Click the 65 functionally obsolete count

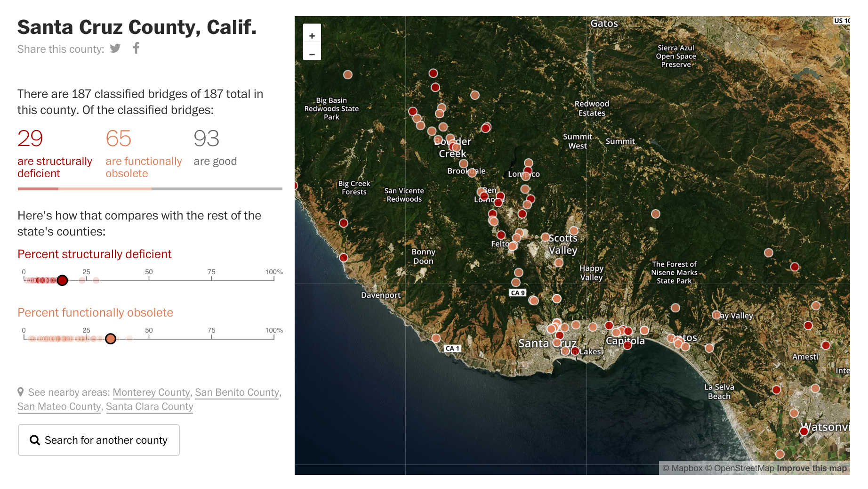tap(118, 139)
